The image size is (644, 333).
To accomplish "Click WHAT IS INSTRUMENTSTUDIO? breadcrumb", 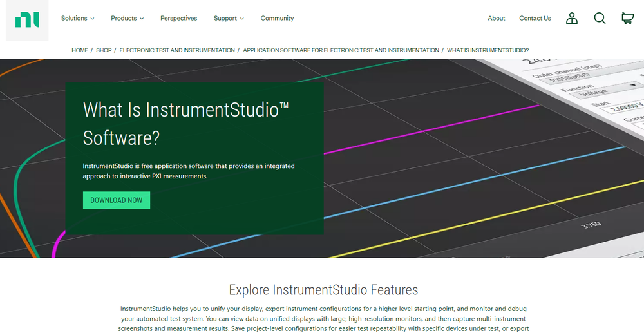I will pos(488,50).
